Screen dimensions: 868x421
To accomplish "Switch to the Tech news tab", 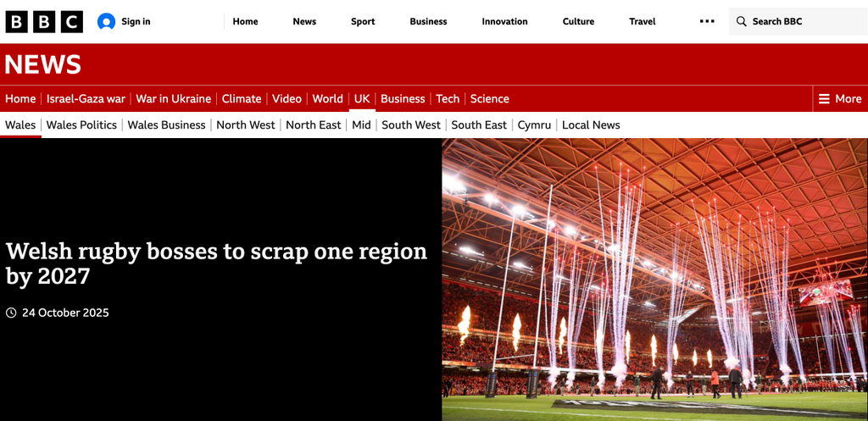I will tap(448, 99).
